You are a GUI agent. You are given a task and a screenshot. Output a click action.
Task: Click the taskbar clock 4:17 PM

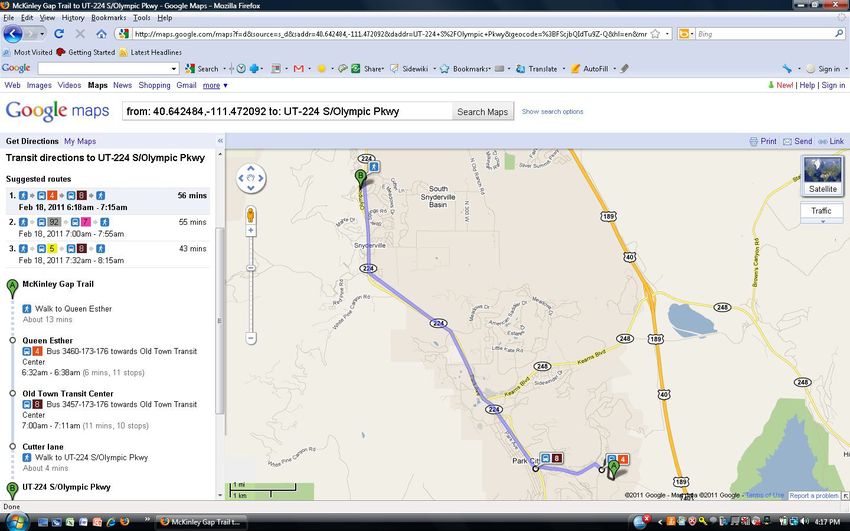827,522
